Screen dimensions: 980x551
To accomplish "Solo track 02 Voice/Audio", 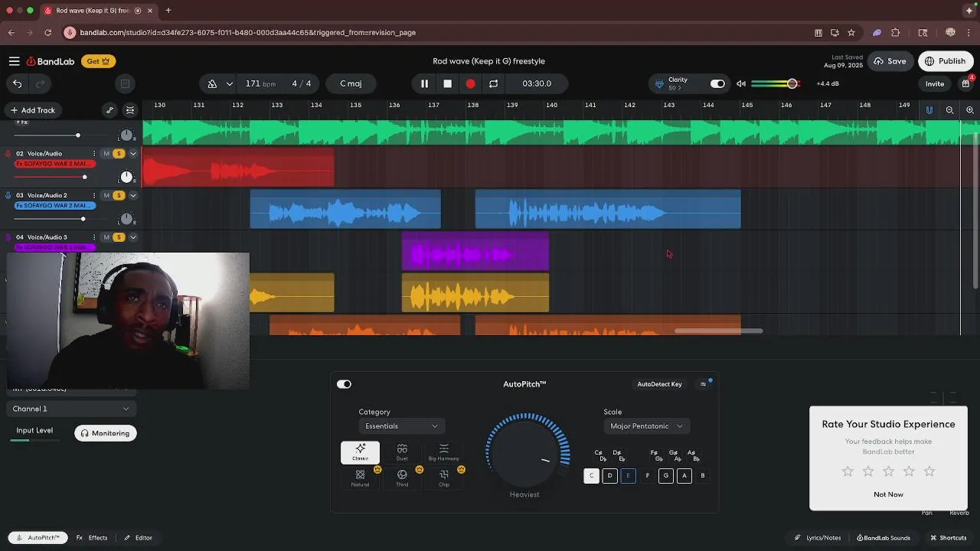I will [x=119, y=154].
